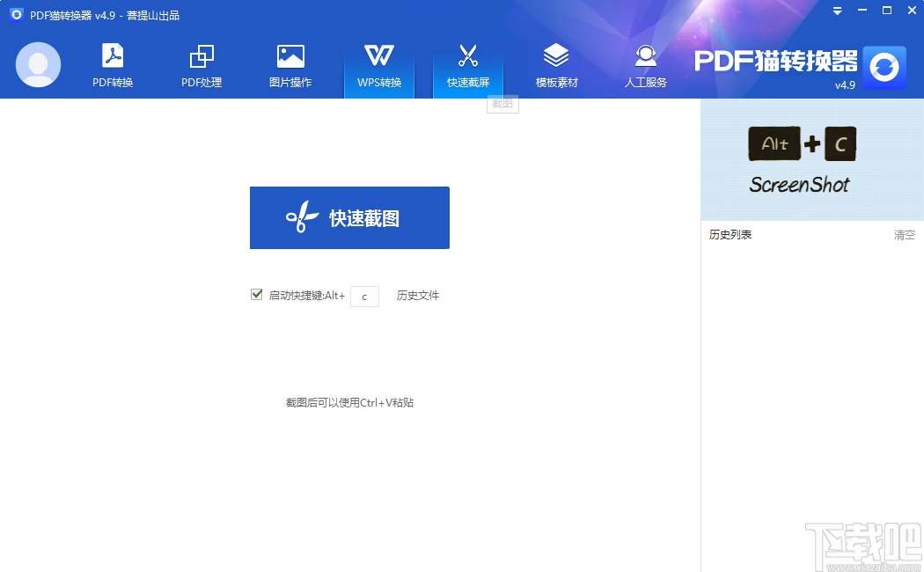Screen dimensions: 924x572
Task: Edit the shortcut key field containing c
Action: [364, 297]
